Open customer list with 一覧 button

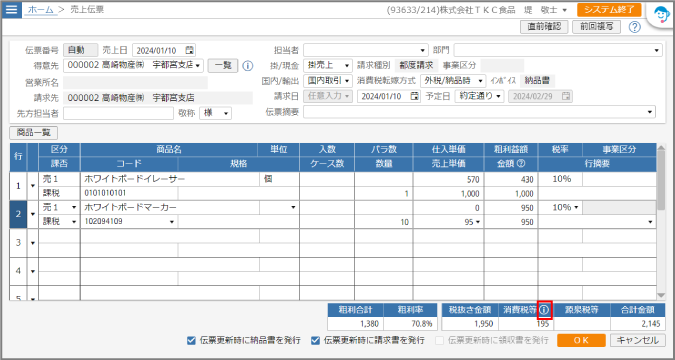pyautogui.click(x=223, y=66)
